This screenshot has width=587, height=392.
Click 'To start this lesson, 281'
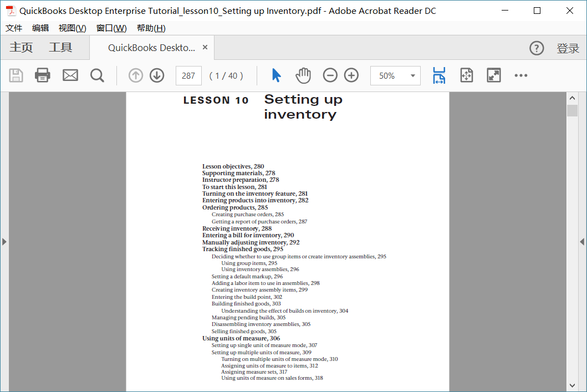pyautogui.click(x=234, y=187)
